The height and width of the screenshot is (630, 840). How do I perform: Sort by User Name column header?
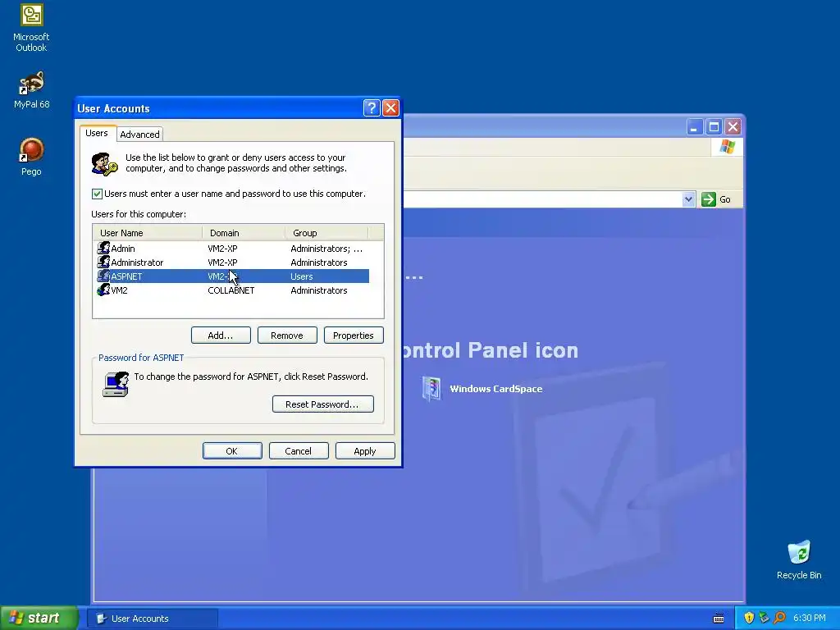148,232
